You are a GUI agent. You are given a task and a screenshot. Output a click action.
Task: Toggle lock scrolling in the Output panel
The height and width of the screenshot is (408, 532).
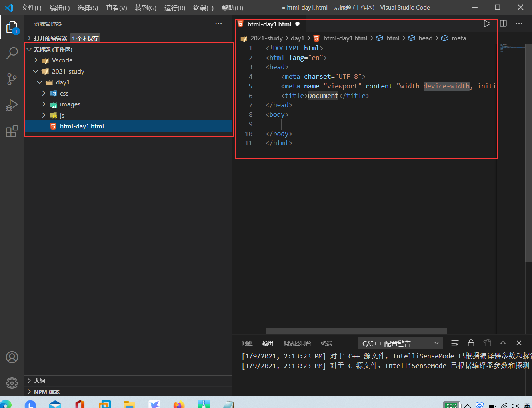471,343
